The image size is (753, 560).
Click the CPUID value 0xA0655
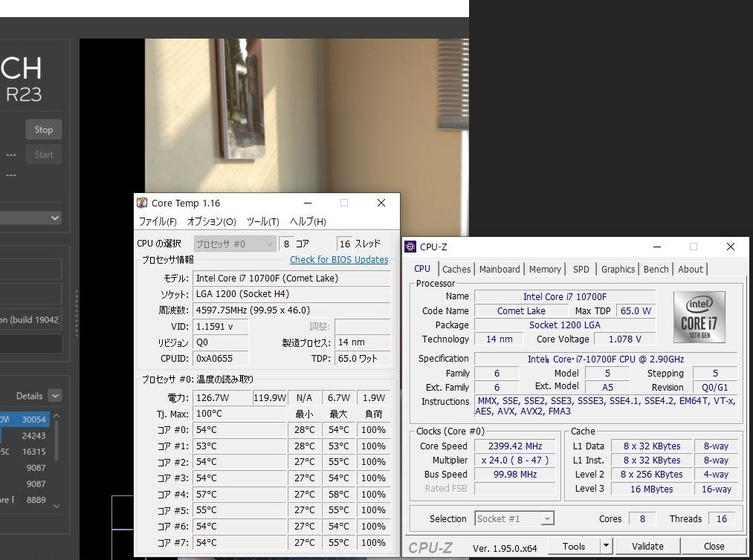pos(221,359)
